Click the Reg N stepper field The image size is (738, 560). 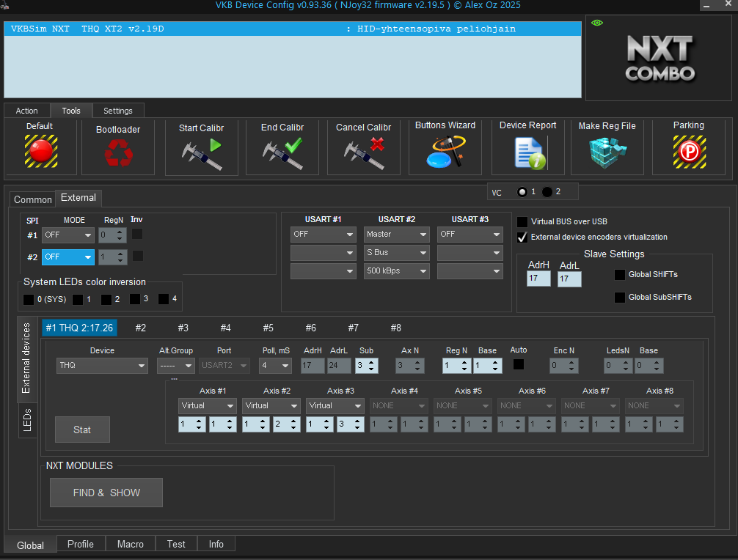[x=456, y=365]
